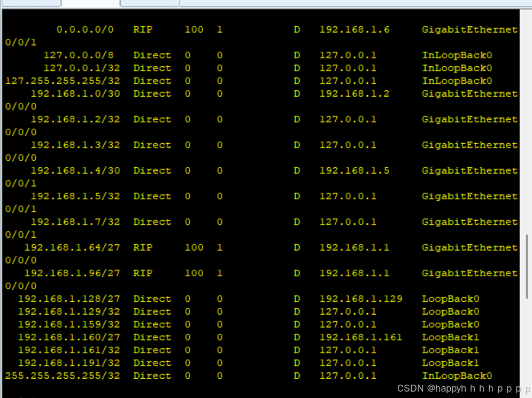Select destination 192.168.1.159/32

click(69, 324)
